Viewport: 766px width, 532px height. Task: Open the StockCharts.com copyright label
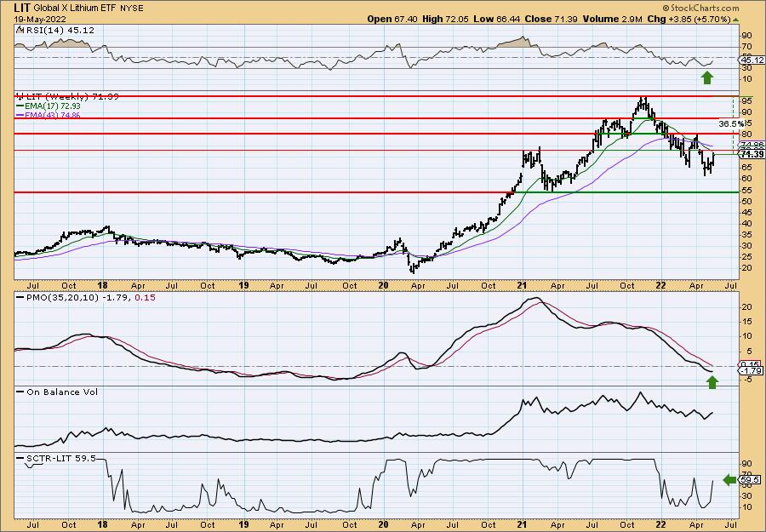click(x=700, y=8)
